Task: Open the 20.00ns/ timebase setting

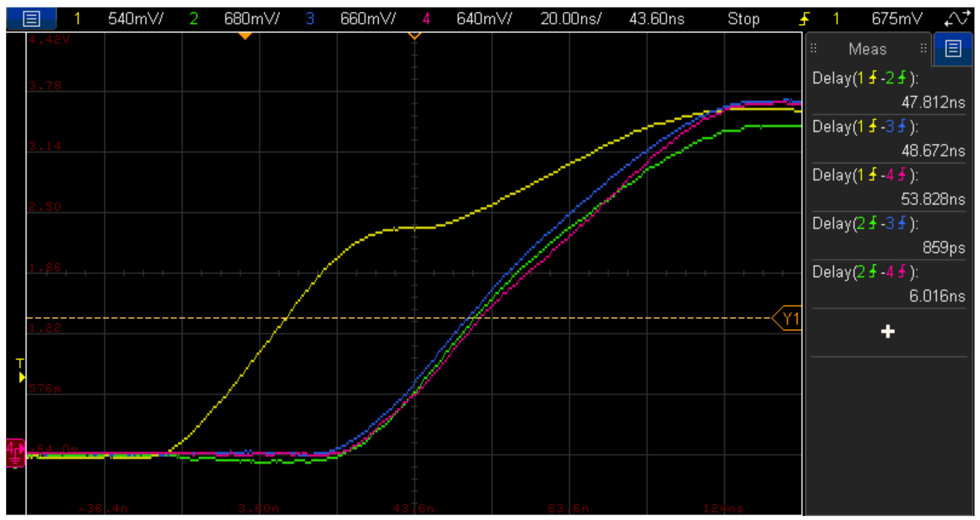Action: (570, 18)
